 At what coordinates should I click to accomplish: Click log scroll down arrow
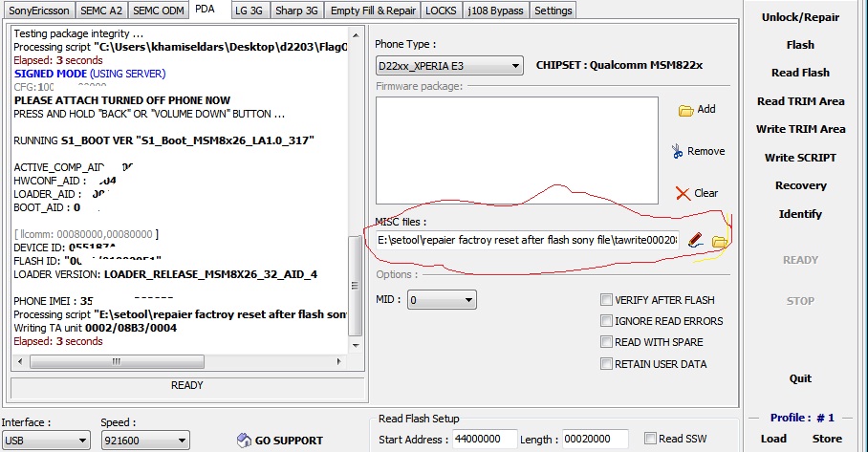tap(356, 346)
